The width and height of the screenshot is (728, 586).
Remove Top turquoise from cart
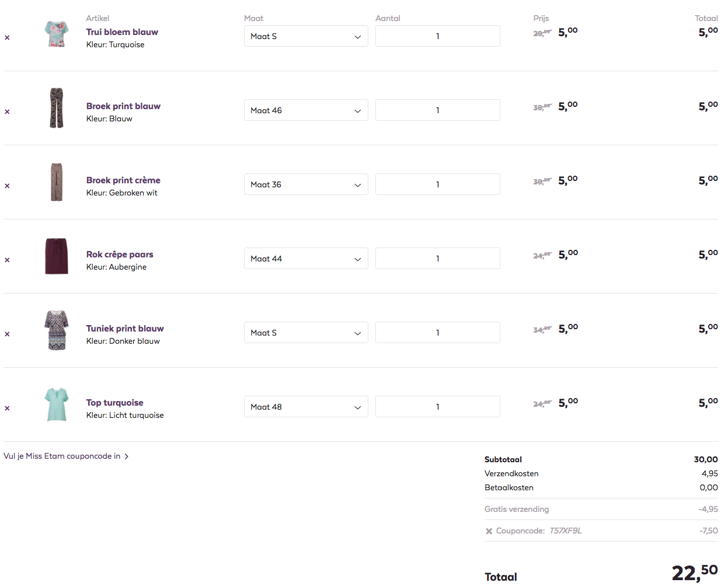click(x=7, y=408)
